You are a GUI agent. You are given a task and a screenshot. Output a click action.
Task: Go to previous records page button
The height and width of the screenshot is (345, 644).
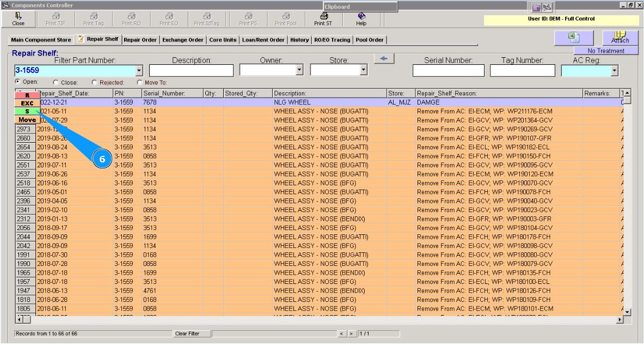(342, 334)
